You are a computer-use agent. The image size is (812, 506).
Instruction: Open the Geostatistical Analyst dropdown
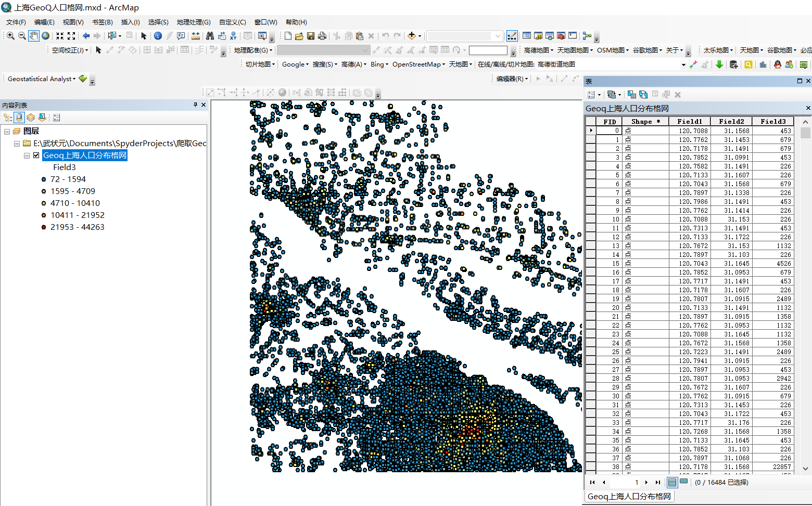click(42, 79)
